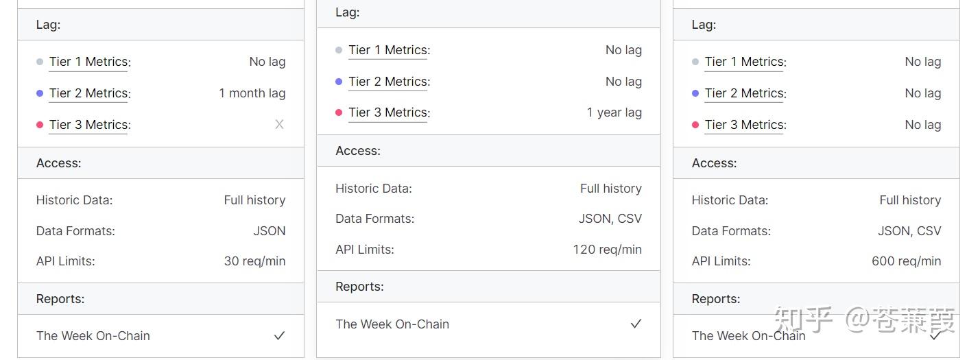Click the Access header in the 120 req/min plan

[x=357, y=151]
